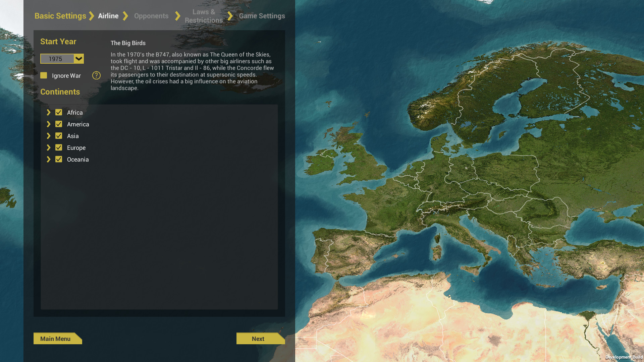The height and width of the screenshot is (362, 644).
Task: Open the 1975 start year dropdown
Action: pos(62,59)
